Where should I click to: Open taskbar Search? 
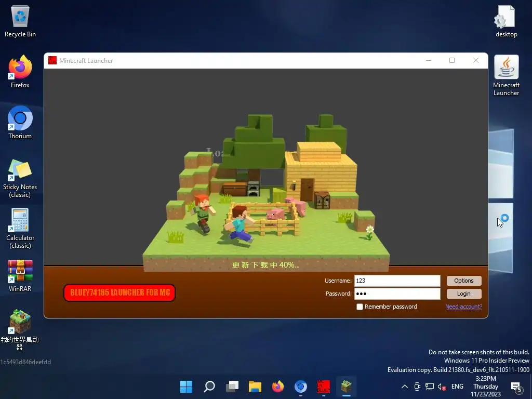click(209, 387)
